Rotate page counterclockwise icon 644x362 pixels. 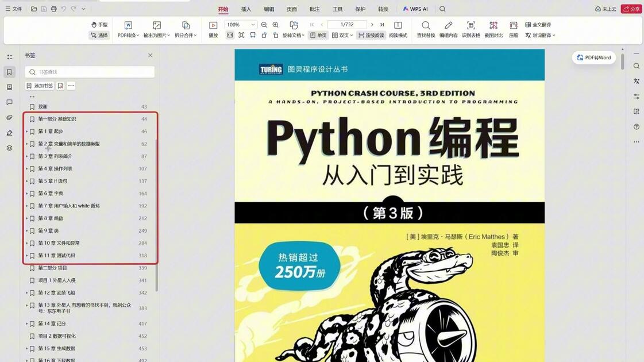click(264, 35)
